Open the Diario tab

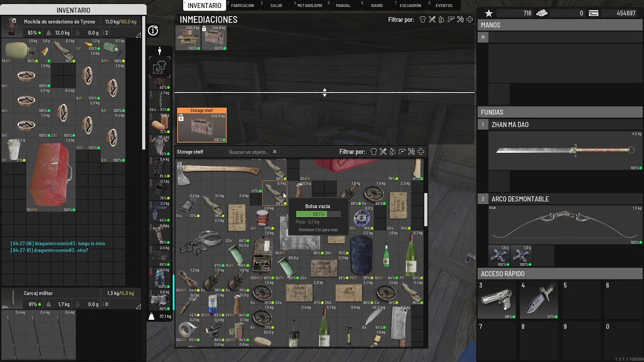(377, 6)
